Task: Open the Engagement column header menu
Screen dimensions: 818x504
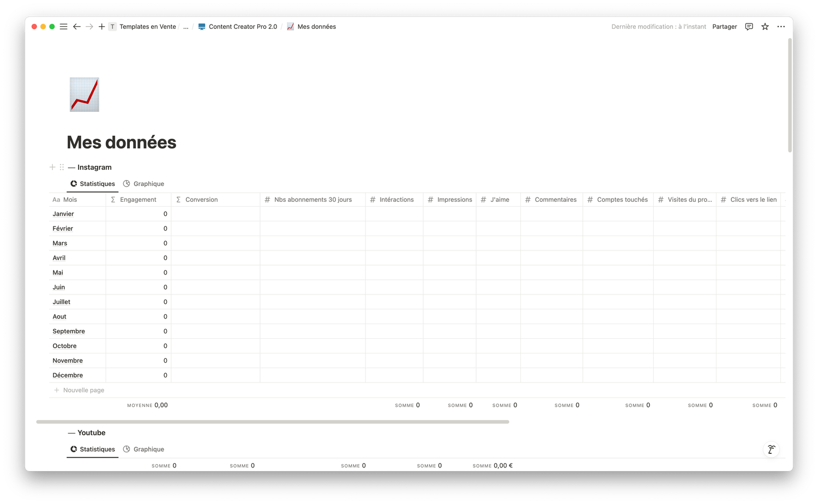Action: coord(139,200)
